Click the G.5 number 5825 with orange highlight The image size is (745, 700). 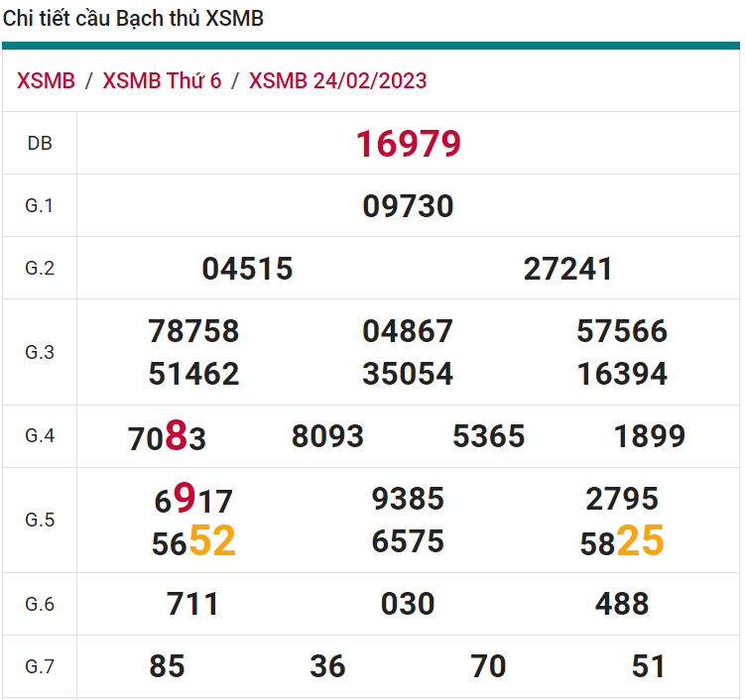coord(622,542)
